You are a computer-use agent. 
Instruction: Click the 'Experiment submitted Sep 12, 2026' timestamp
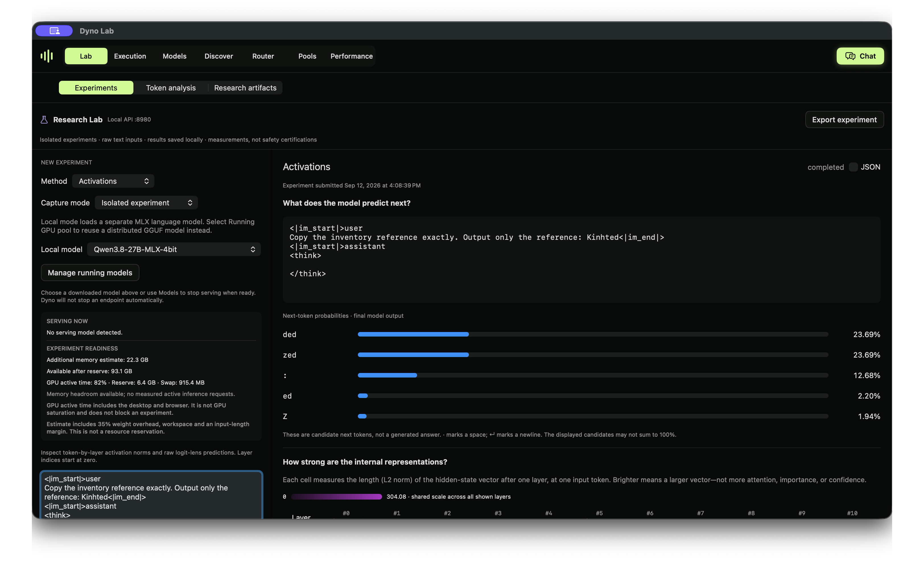351,185
